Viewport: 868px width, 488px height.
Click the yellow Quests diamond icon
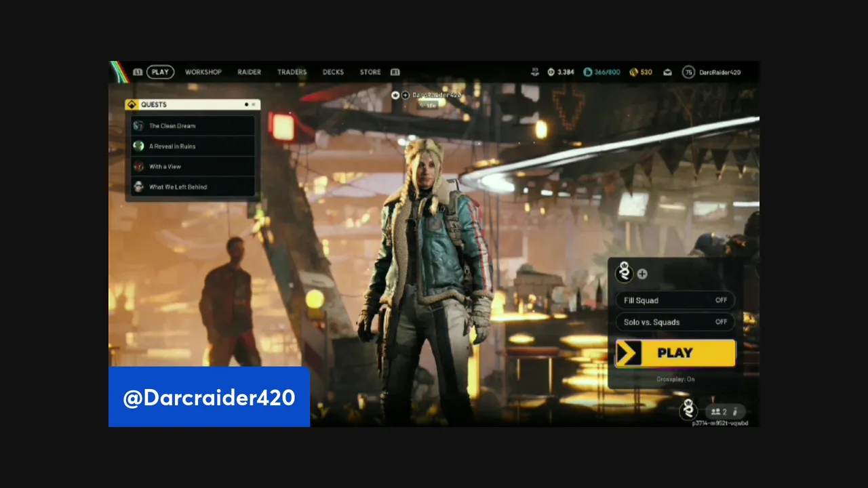132,104
